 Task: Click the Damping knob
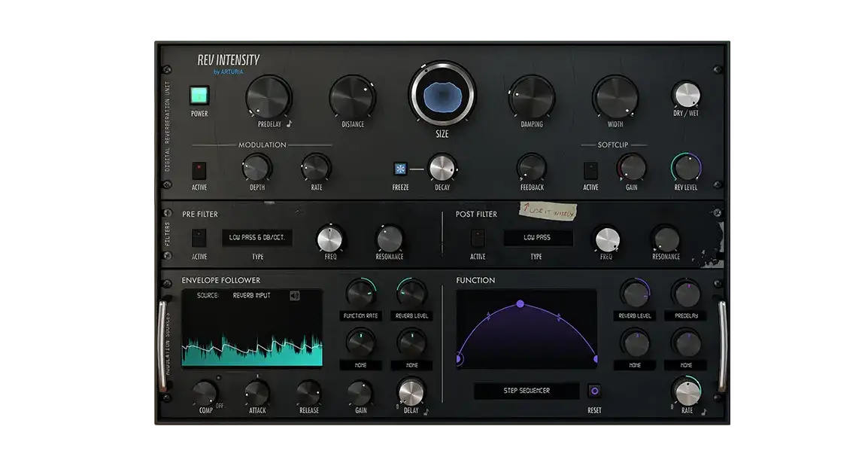pyautogui.click(x=532, y=97)
